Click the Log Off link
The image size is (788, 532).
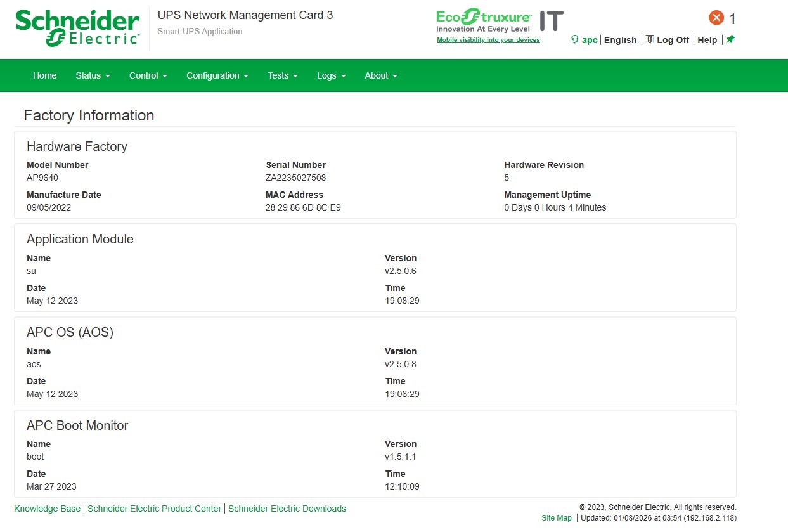pos(673,40)
